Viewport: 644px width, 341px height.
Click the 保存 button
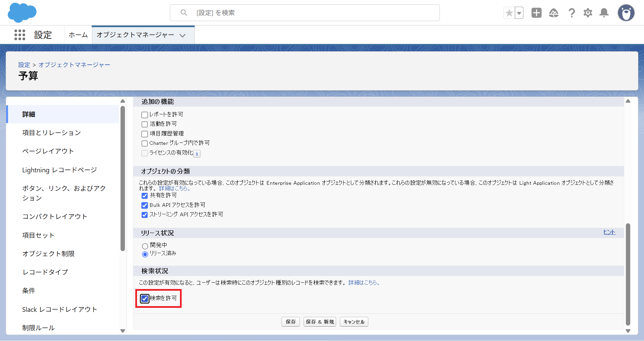click(x=290, y=322)
